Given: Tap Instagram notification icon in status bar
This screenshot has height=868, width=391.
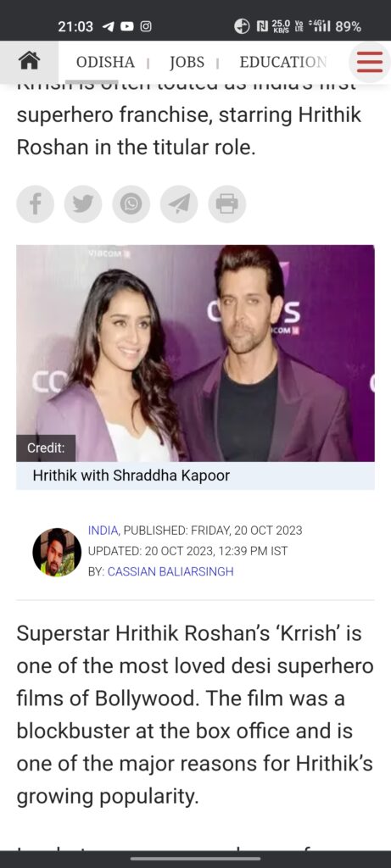Looking at the screenshot, I should pyautogui.click(x=145, y=26).
